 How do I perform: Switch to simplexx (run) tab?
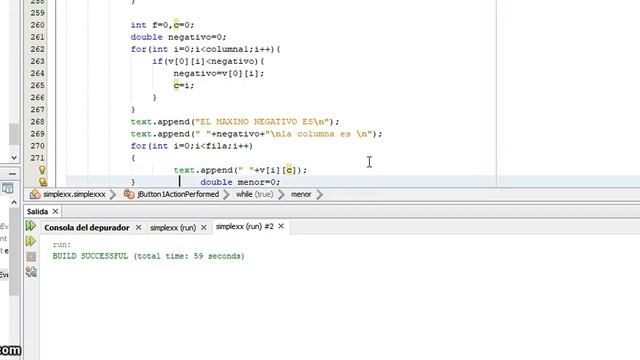pyautogui.click(x=173, y=227)
